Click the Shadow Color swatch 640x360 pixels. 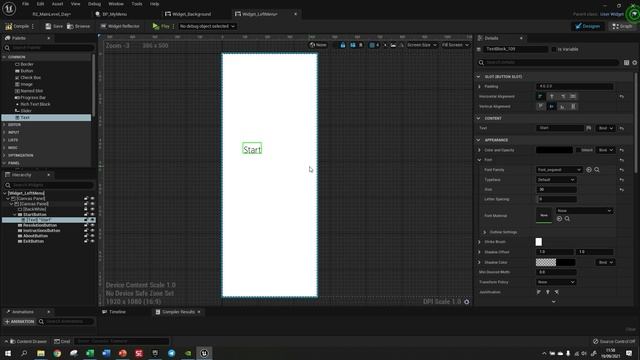point(556,262)
